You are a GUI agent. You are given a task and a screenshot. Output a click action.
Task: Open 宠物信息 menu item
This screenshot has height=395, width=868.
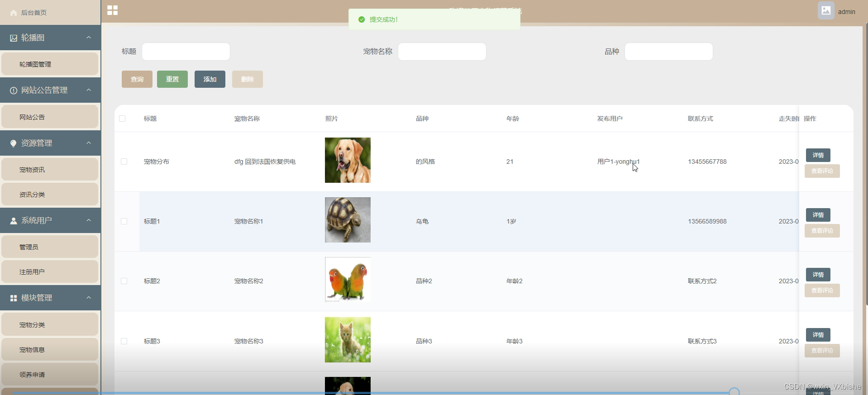point(50,350)
